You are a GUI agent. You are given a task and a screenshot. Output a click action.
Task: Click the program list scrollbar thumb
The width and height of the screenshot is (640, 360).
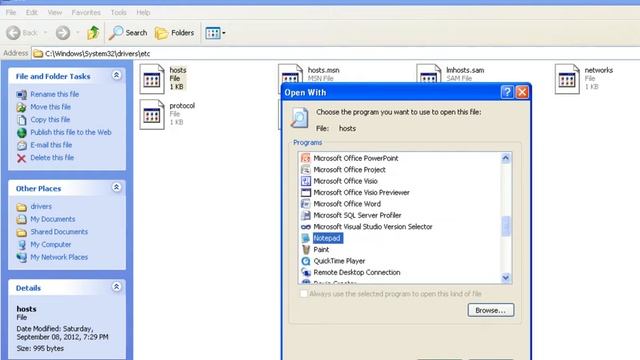(506, 226)
